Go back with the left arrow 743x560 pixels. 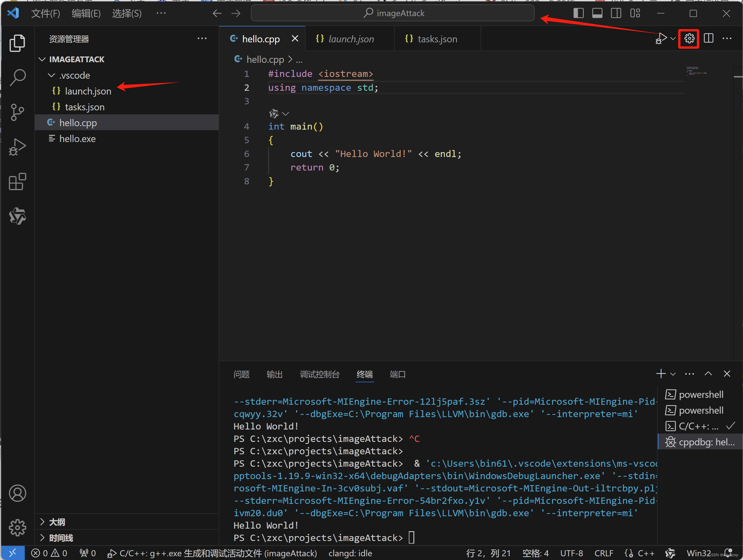pyautogui.click(x=217, y=13)
